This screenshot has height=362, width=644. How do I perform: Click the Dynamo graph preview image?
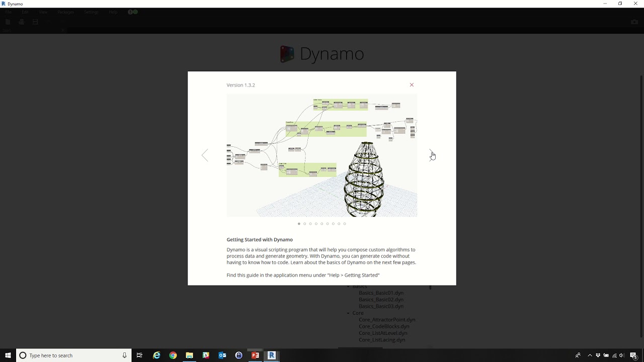click(x=322, y=155)
